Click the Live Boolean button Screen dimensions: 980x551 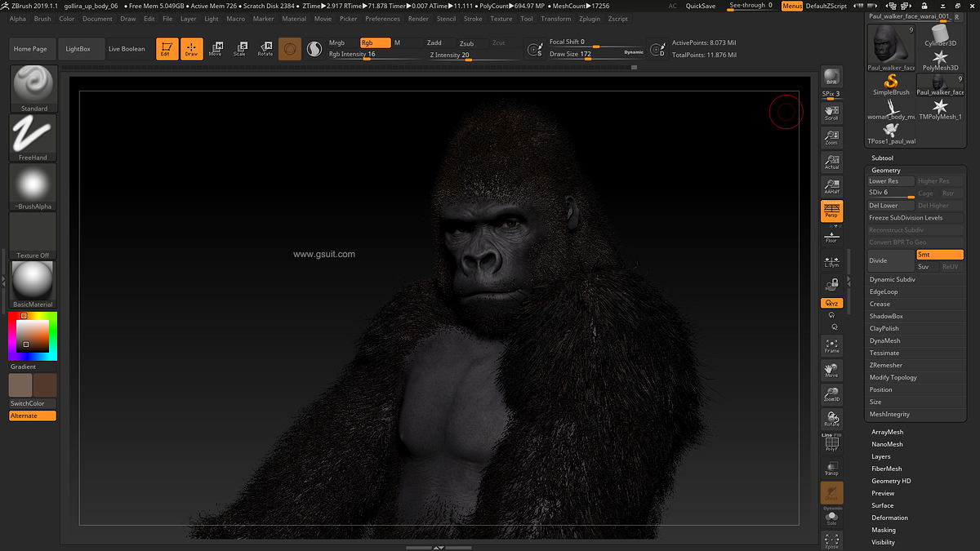(x=127, y=49)
